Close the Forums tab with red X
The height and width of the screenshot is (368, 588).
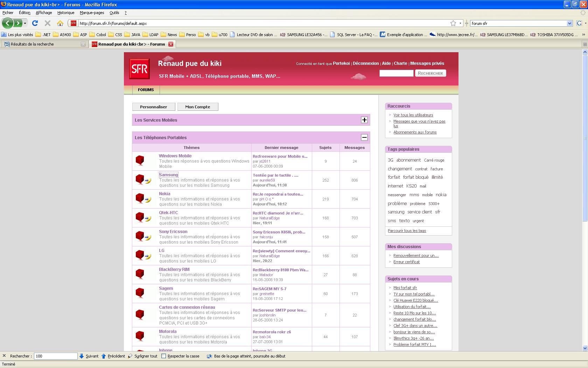coord(171,44)
